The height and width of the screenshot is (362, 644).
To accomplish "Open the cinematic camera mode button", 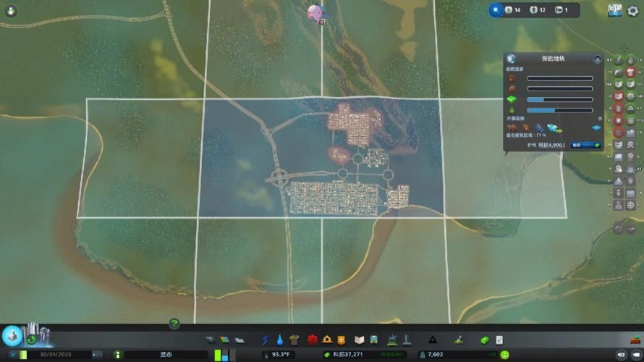I will coord(621,355).
